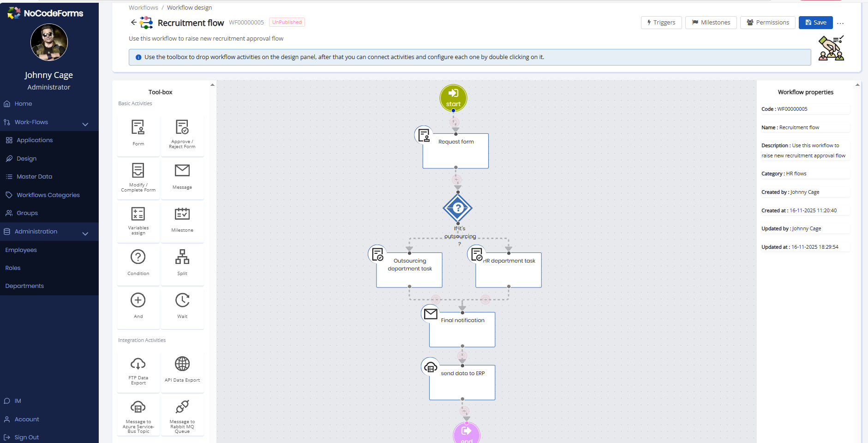868x443 pixels.
Task: Click the start node on the canvas
Action: pos(453,98)
